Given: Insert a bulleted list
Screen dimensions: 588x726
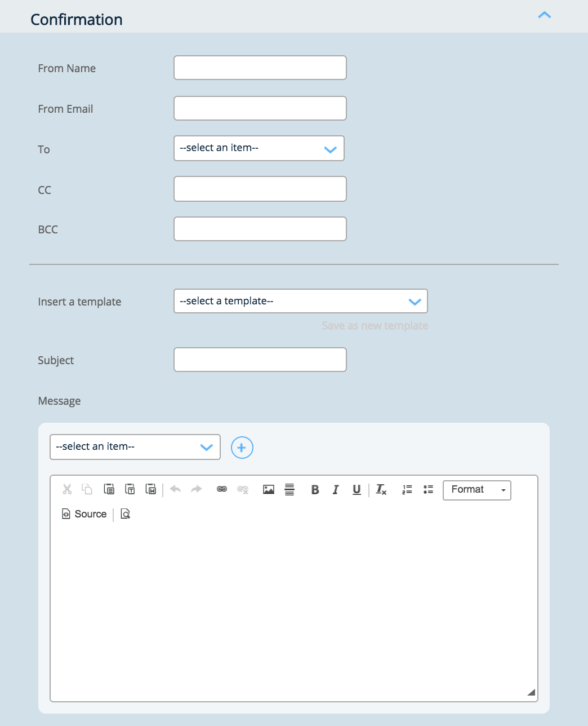Looking at the screenshot, I should point(428,490).
